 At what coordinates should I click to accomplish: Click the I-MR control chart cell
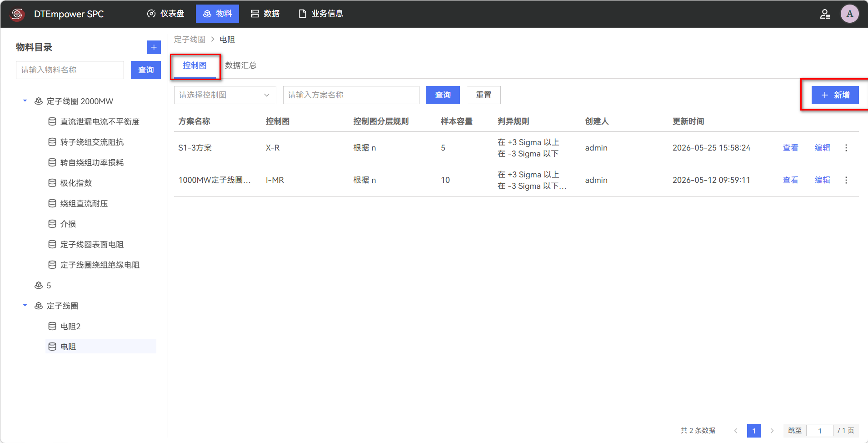(275, 180)
